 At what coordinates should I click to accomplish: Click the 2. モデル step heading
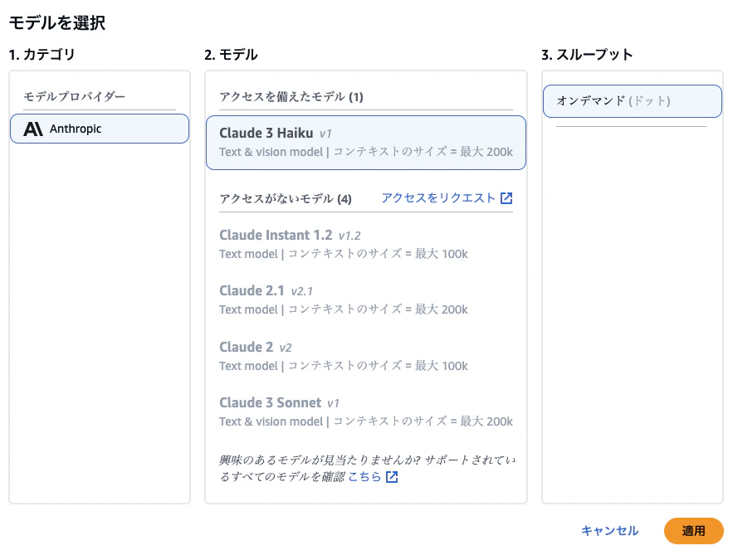tap(231, 55)
